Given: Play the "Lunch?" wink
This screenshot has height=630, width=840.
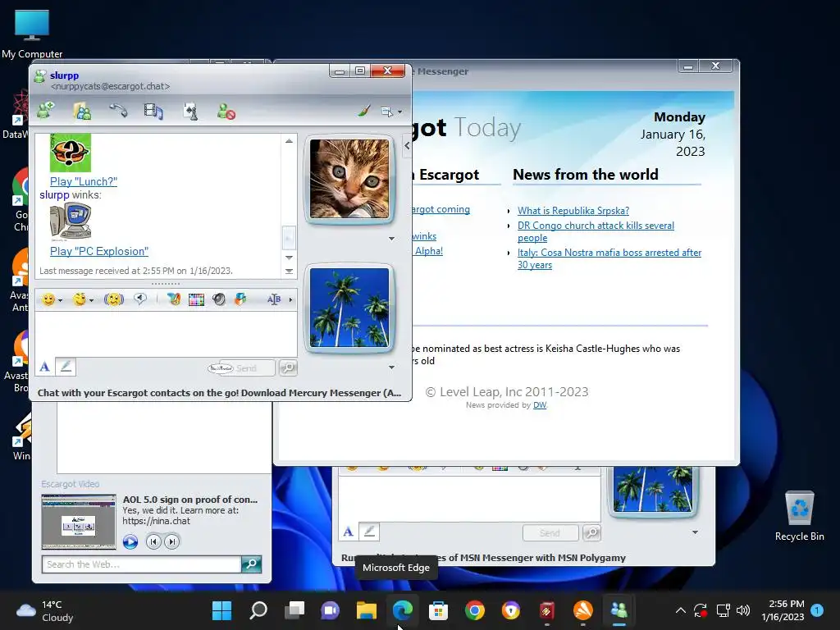Looking at the screenshot, I should click(x=83, y=181).
